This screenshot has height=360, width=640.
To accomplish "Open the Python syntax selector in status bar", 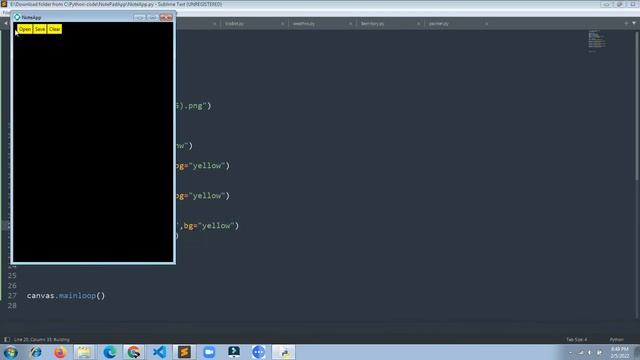I will [616, 340].
